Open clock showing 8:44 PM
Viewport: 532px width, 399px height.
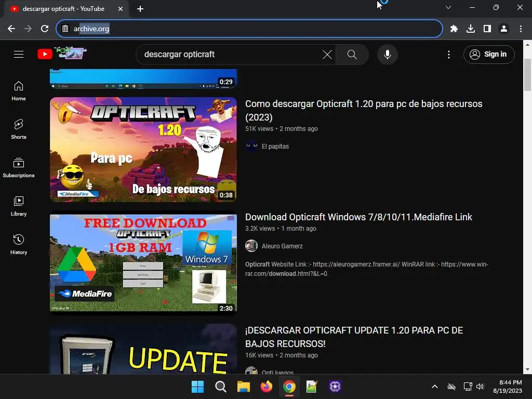coord(508,387)
